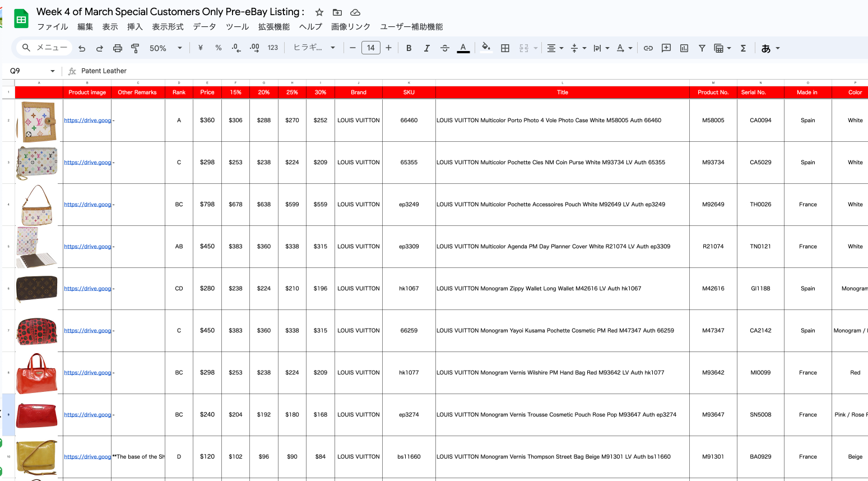The height and width of the screenshot is (481, 868).
Task: Open the 50% zoom dropdown
Action: (165, 48)
